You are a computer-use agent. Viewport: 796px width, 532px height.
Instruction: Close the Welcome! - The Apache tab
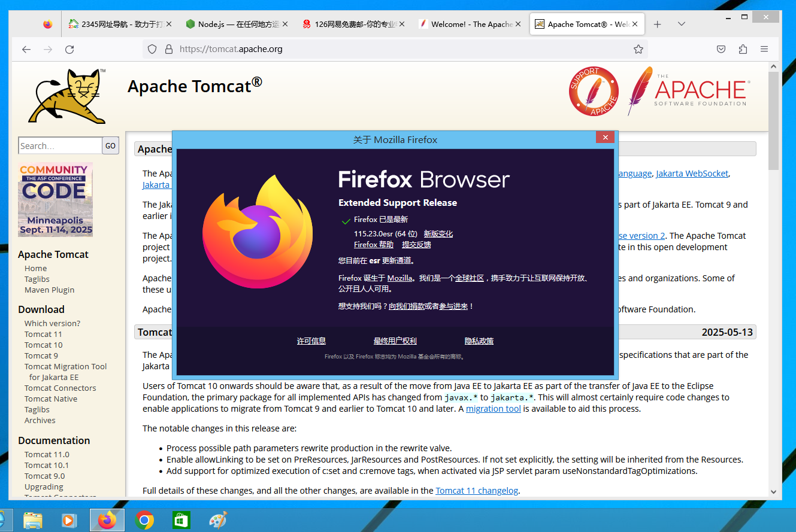pos(518,24)
